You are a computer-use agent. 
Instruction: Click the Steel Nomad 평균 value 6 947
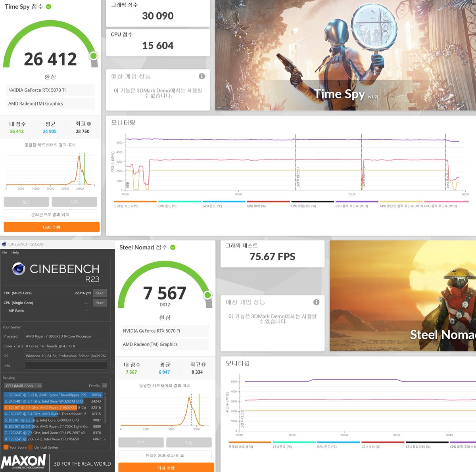point(164,372)
